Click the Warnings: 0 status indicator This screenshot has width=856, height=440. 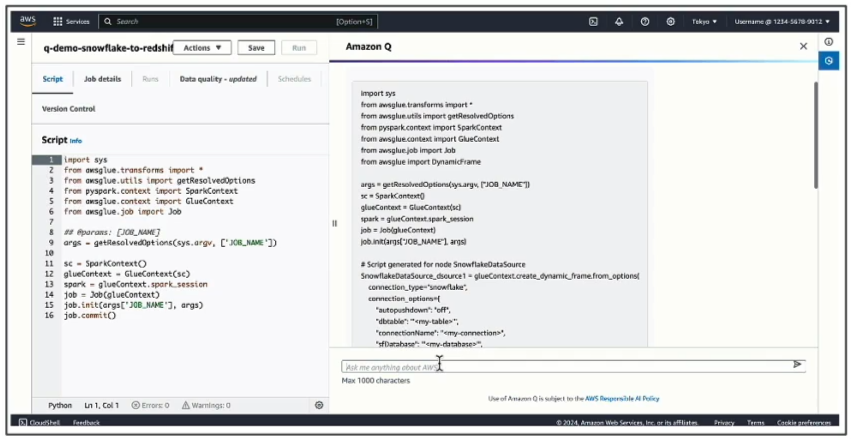[206, 405]
